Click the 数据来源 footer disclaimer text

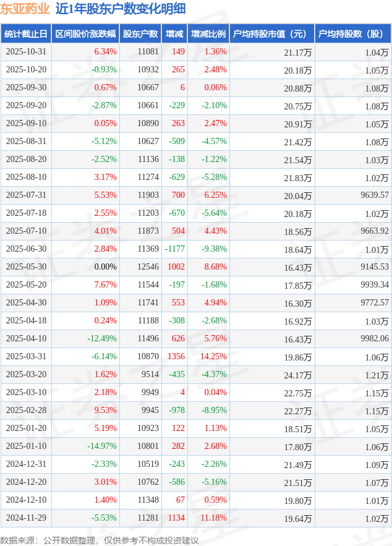tap(100, 540)
